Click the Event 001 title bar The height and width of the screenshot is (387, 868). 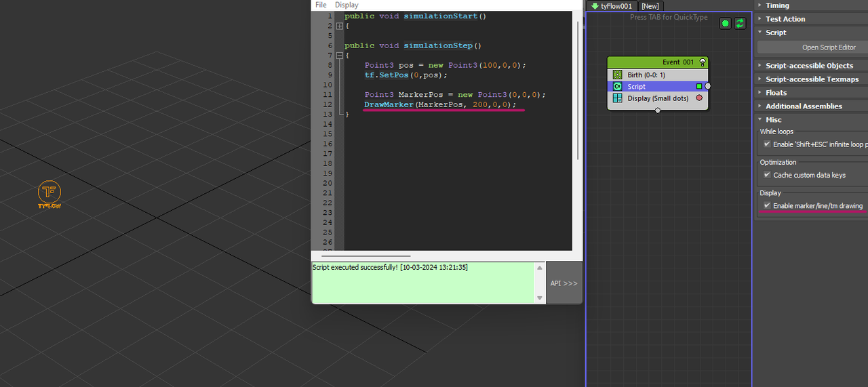pyautogui.click(x=658, y=62)
